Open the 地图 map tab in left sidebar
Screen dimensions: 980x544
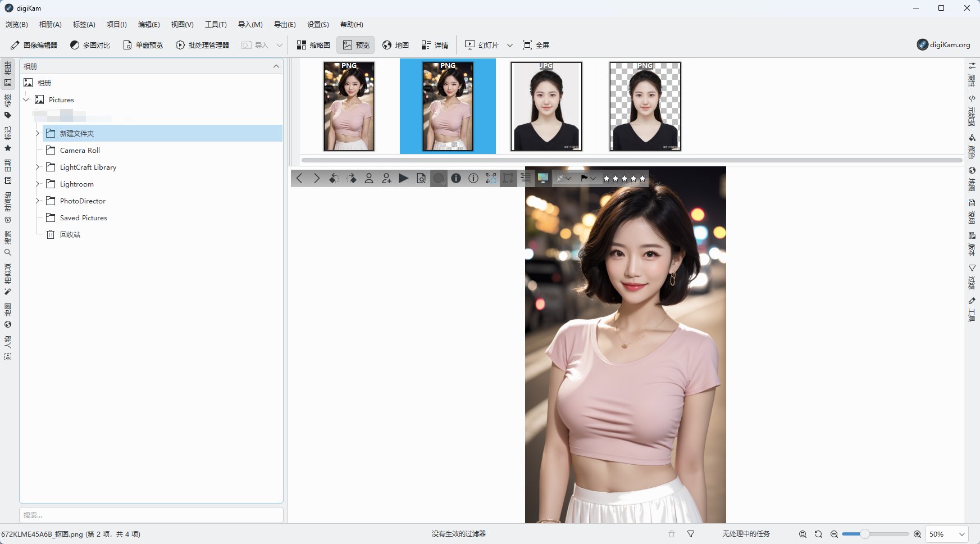pos(8,316)
